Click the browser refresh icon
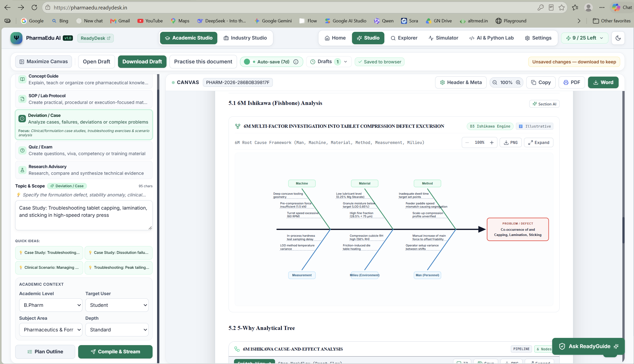The image size is (634, 364). tap(34, 7)
